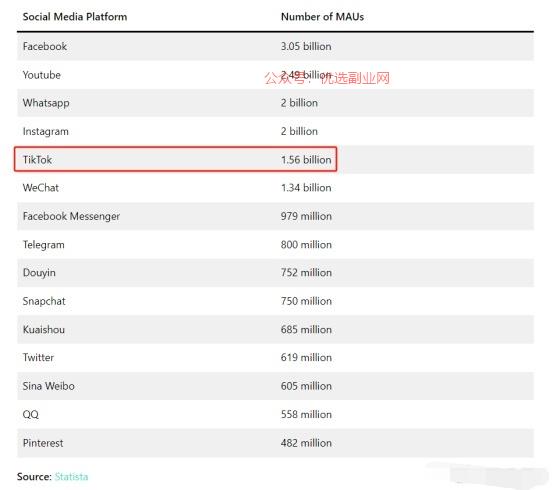
Task: Click the '605 million' value
Action: (x=306, y=386)
